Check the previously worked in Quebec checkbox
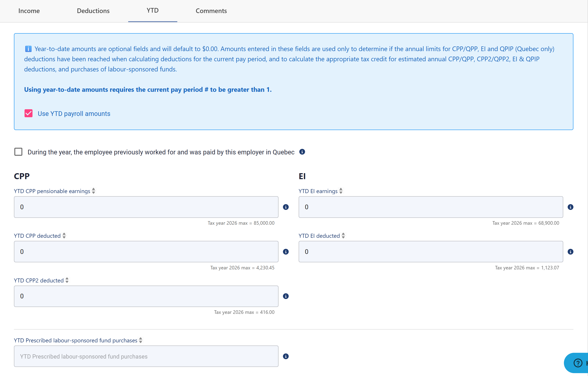 click(18, 152)
